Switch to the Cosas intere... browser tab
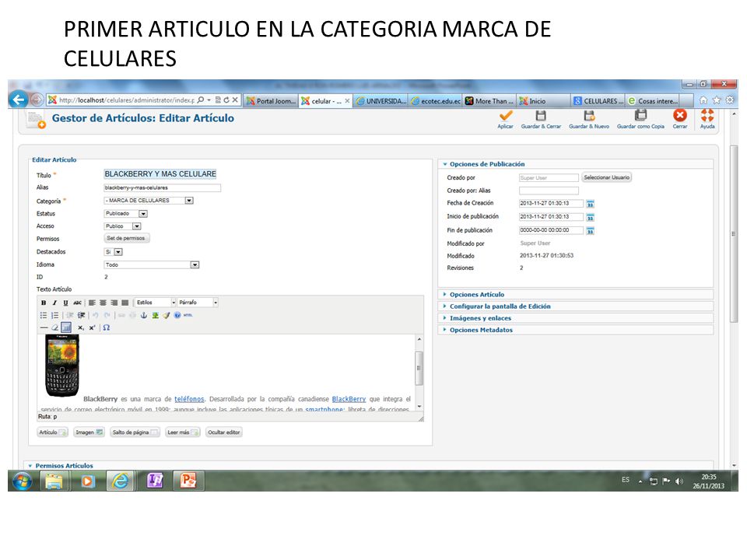 tap(653, 101)
